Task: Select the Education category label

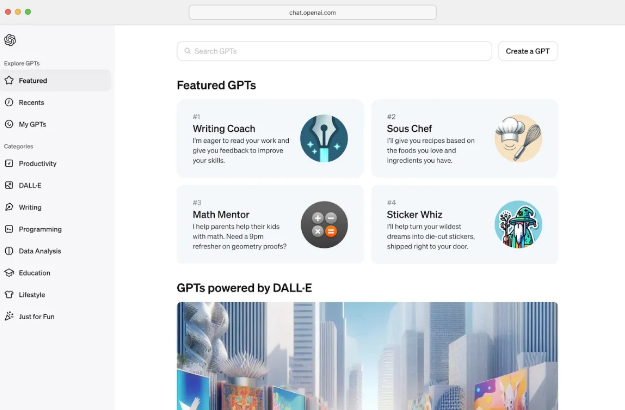Action: click(34, 273)
